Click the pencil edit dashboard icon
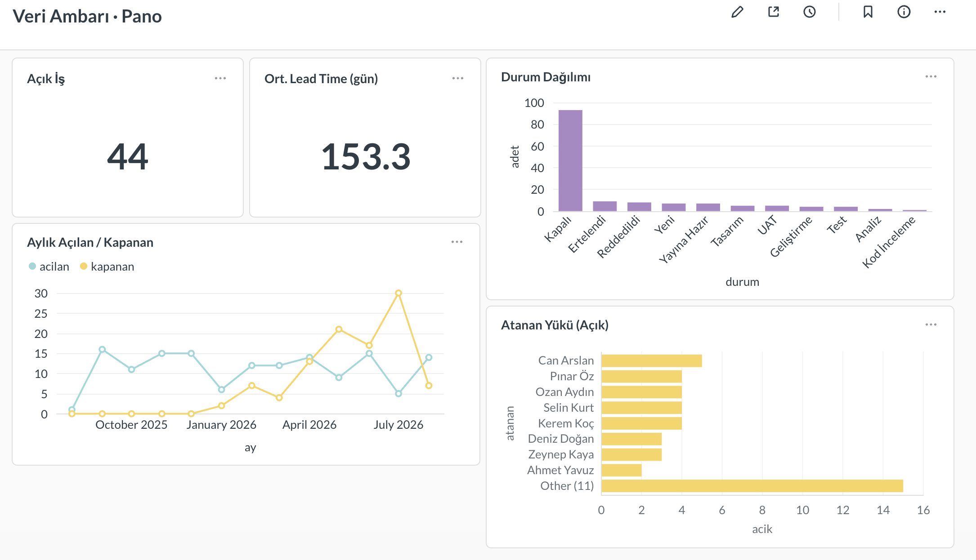The image size is (976, 560). 737,12
